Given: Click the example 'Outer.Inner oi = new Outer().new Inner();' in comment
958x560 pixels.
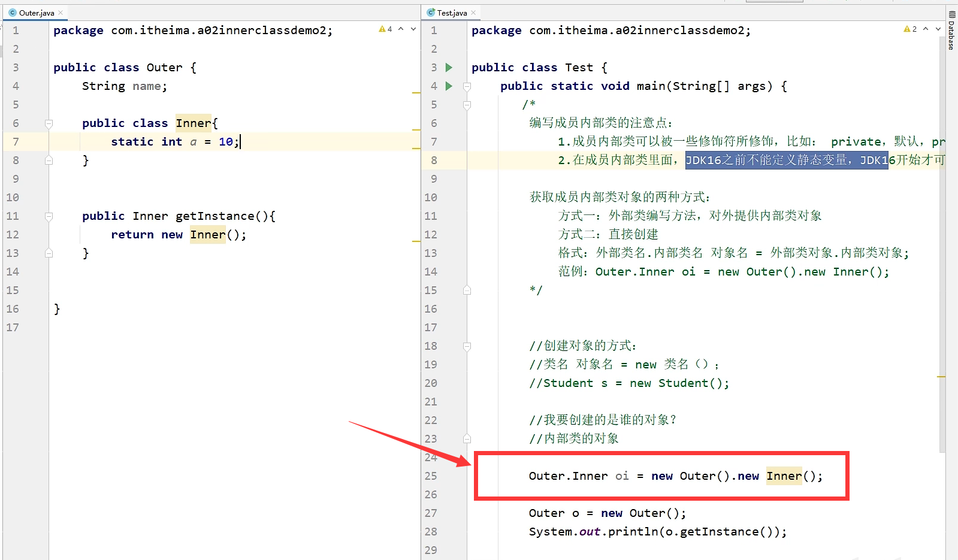Looking at the screenshot, I should point(742,272).
